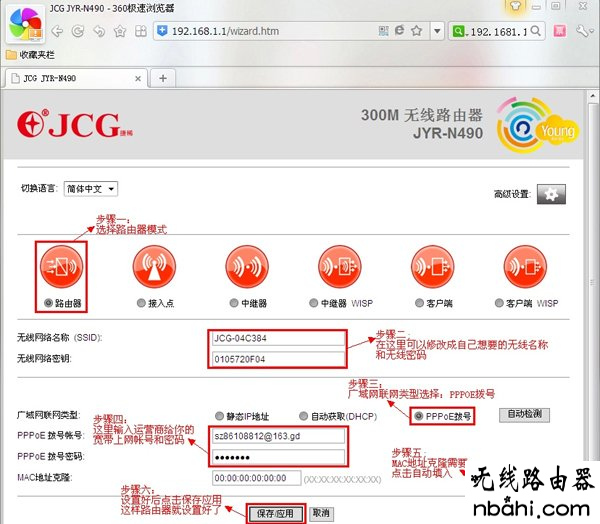Click the repeater WISP mode icon

(339, 266)
